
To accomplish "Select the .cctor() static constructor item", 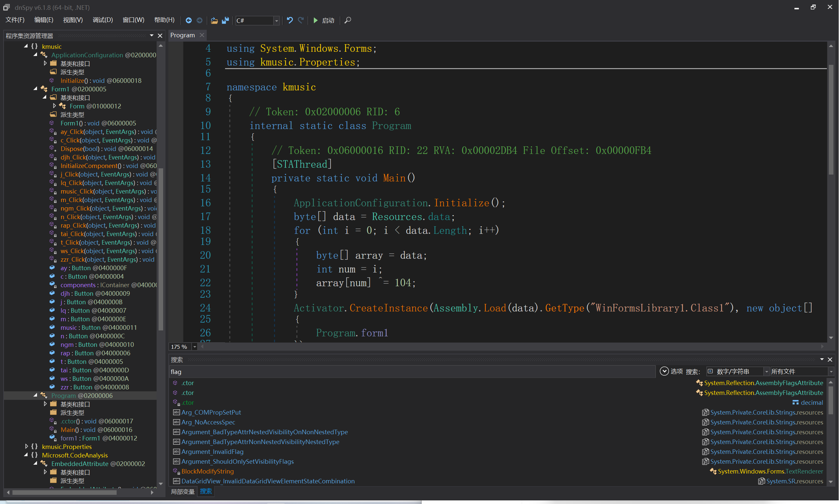I will [96, 421].
